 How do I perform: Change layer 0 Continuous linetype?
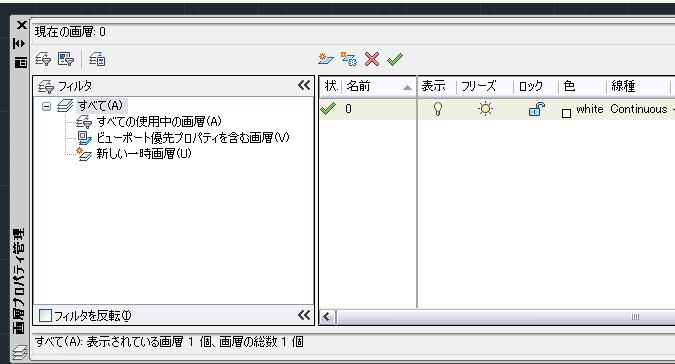click(x=638, y=109)
